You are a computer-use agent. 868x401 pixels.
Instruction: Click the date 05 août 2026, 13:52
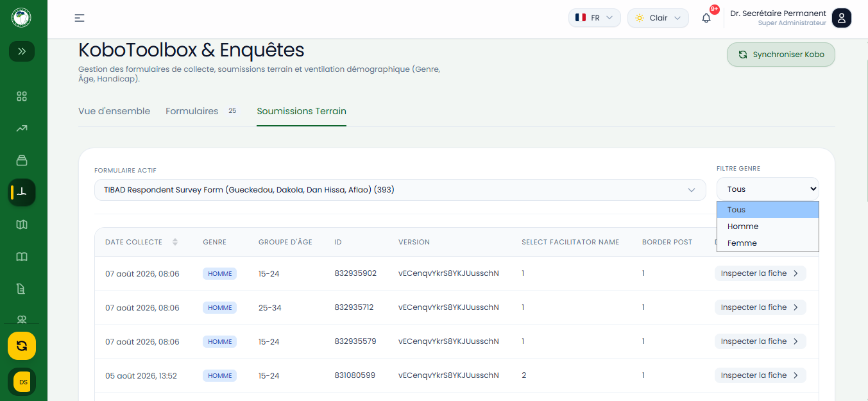(141, 376)
